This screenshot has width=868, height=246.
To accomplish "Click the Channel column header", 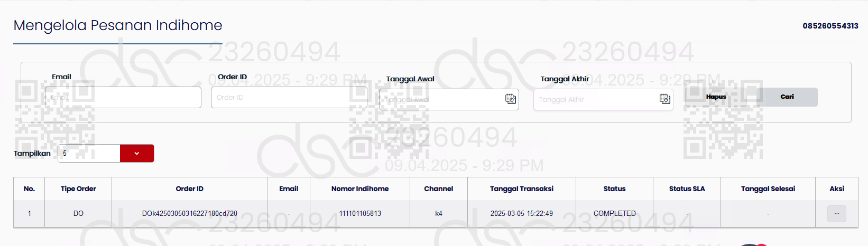I will (439, 189).
